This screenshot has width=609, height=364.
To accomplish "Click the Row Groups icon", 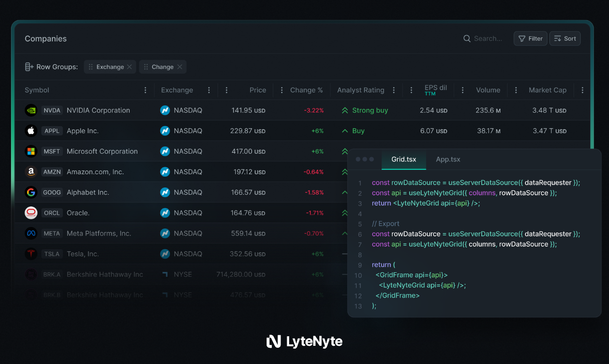I will pos(29,67).
